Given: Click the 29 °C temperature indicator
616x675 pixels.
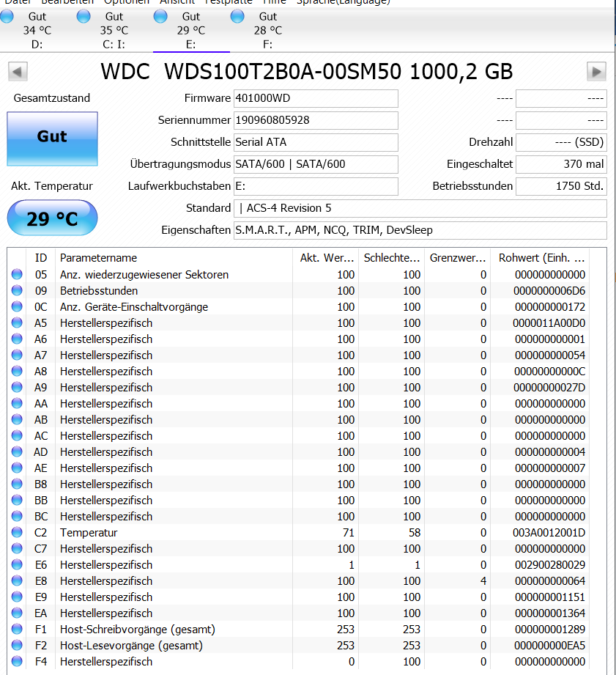Looking at the screenshot, I should tap(53, 218).
